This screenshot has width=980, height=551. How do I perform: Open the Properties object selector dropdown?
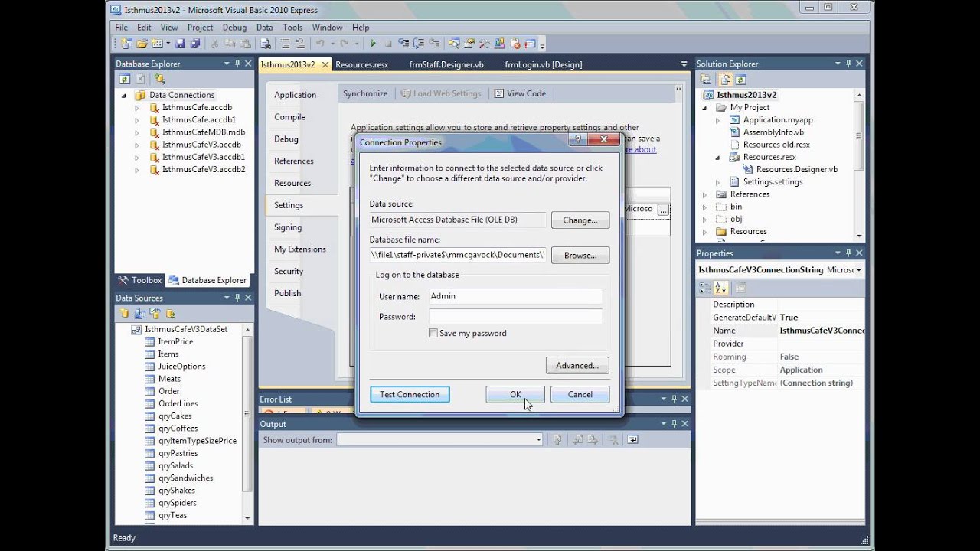click(859, 270)
